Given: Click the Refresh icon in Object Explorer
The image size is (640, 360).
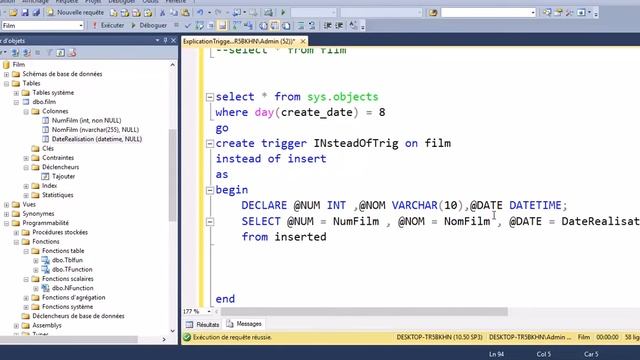Looking at the screenshot, I should coord(60,53).
